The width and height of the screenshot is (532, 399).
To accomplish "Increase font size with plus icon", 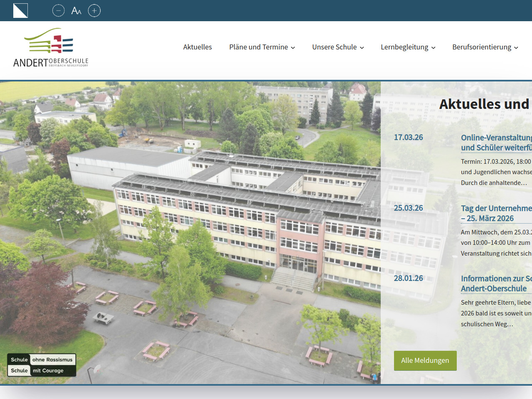I will pyautogui.click(x=94, y=11).
